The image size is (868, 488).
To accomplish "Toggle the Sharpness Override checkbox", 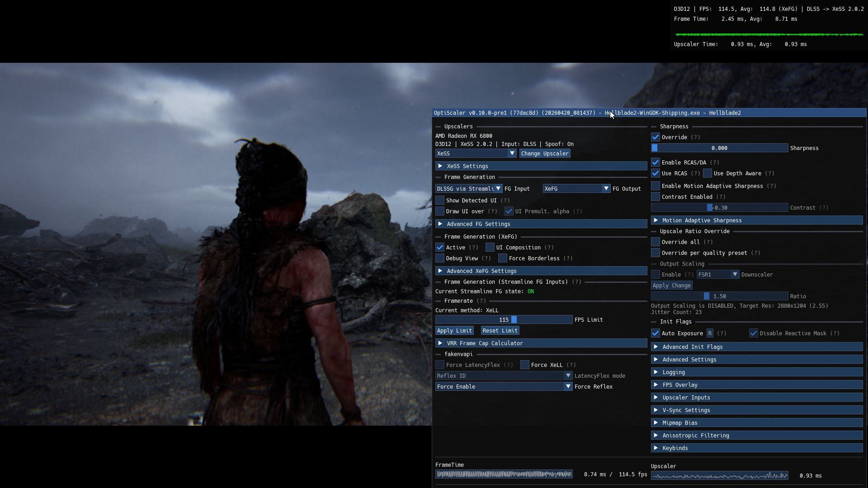I will 656,137.
